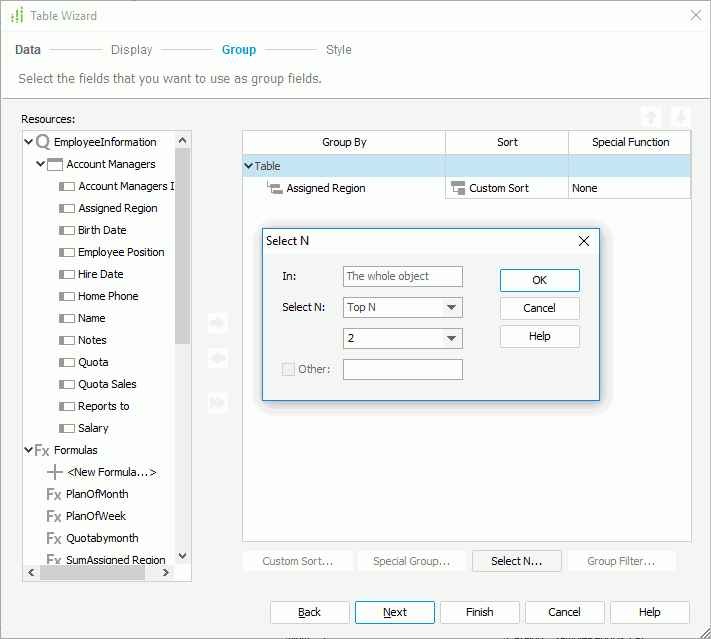Click the move-down arrow icon
This screenshot has height=639, width=711.
[681, 117]
